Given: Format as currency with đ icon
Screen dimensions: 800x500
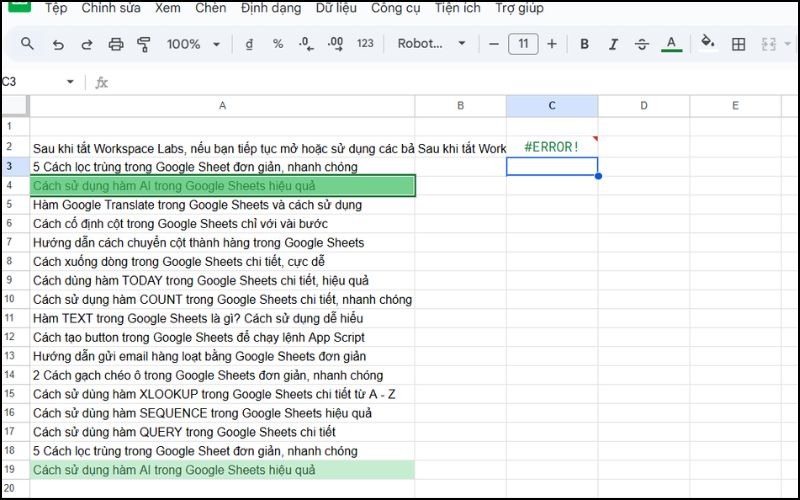Looking at the screenshot, I should tap(249, 44).
